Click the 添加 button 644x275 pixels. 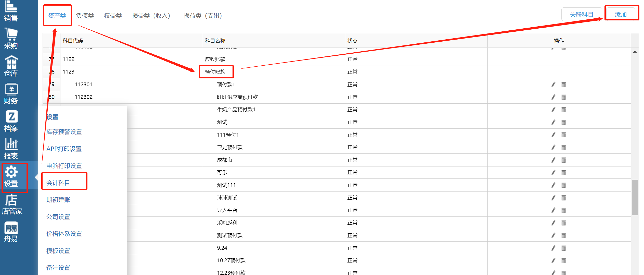pyautogui.click(x=621, y=15)
